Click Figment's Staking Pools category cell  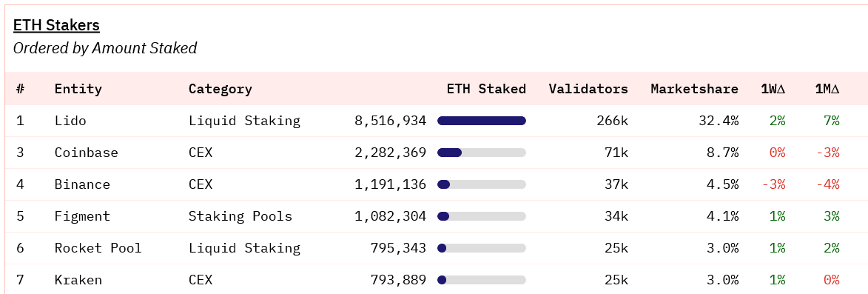coord(240,216)
